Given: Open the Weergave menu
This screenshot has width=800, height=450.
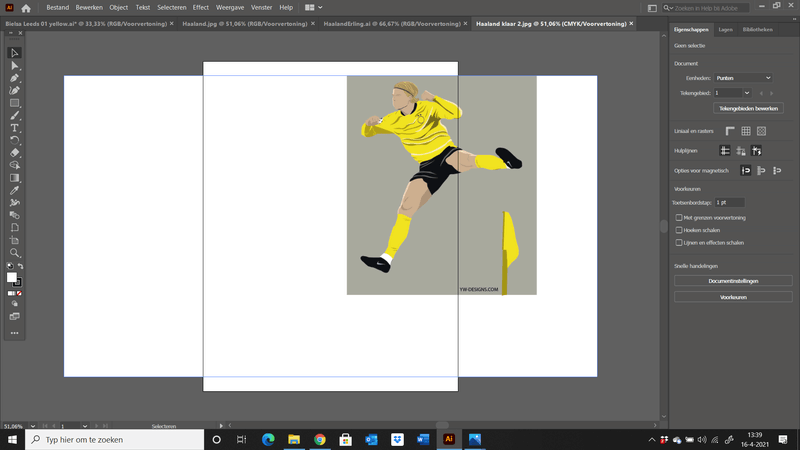Looking at the screenshot, I should coord(230,8).
